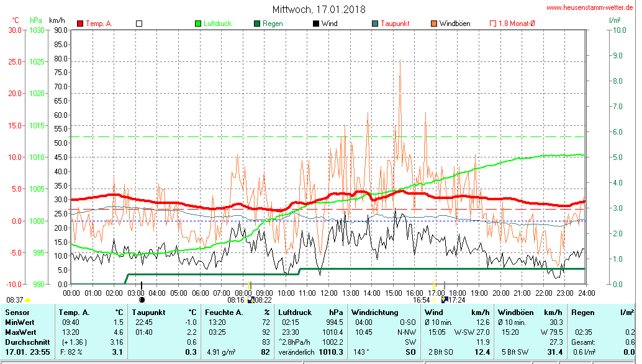Click the teal Taupunkt legend square

(x=374, y=24)
